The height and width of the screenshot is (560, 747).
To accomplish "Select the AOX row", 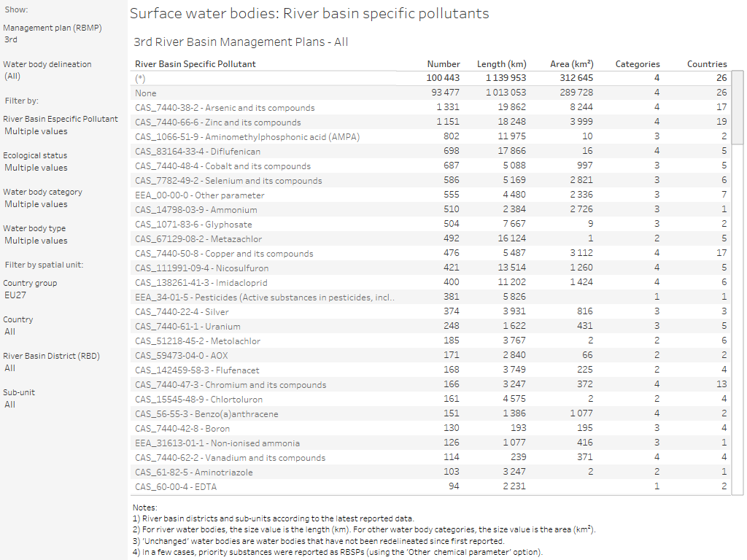I will pyautogui.click(x=430, y=355).
